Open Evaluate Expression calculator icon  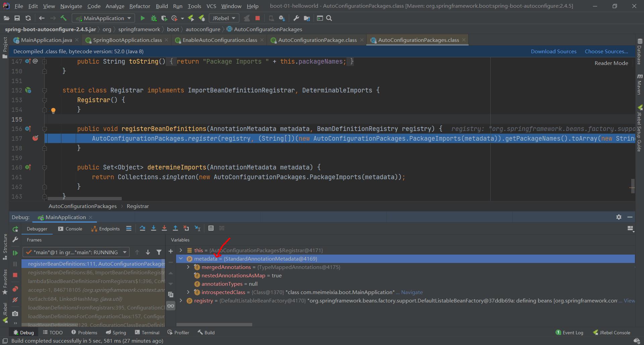click(211, 228)
